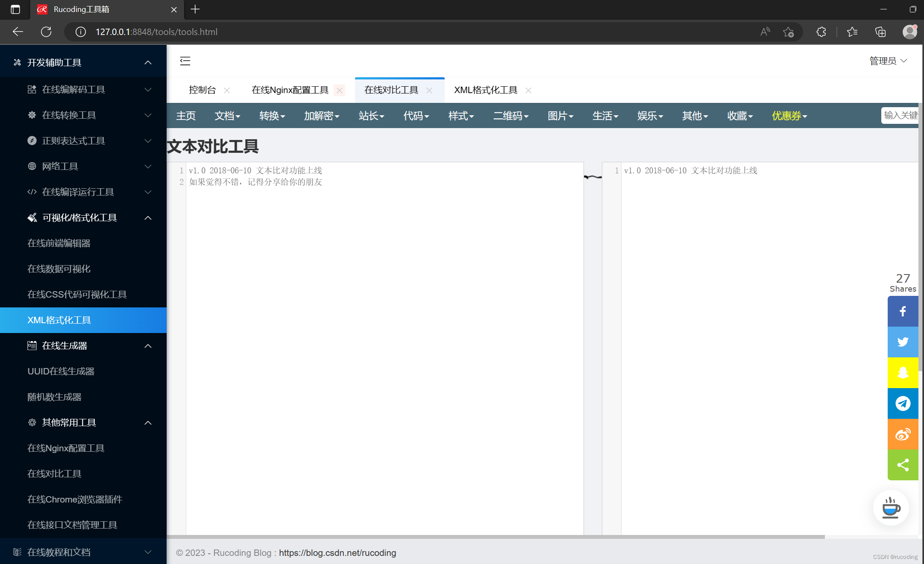Share via the Snapchat button

click(902, 373)
